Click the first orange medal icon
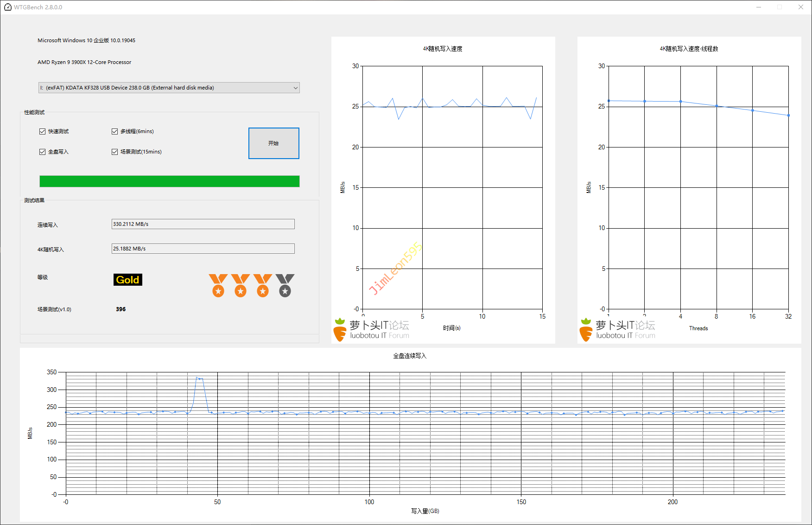 [218, 285]
